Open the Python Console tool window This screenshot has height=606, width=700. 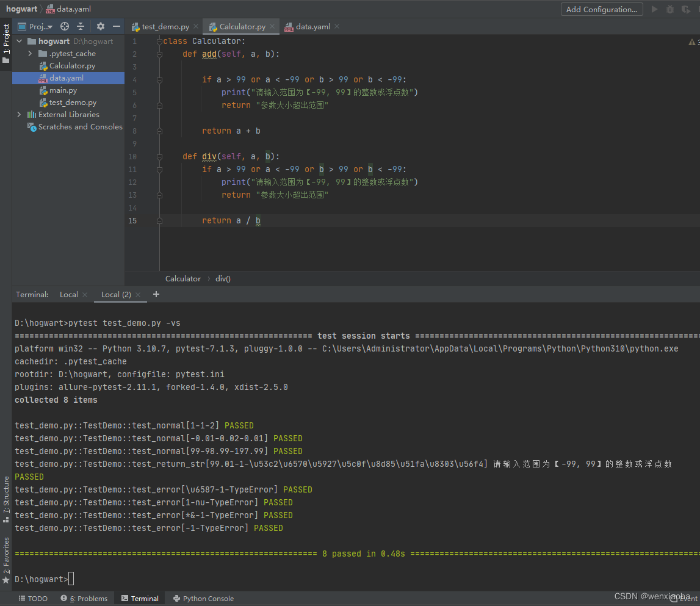tap(203, 599)
